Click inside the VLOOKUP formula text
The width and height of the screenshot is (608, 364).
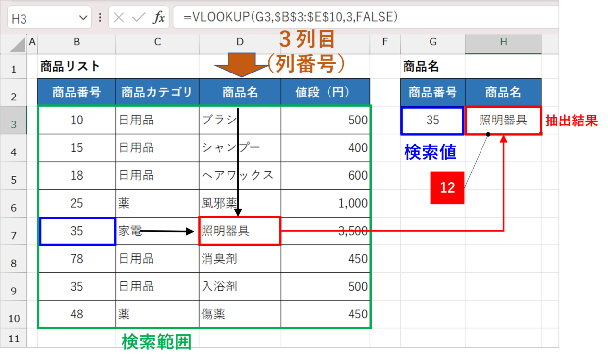pyautogui.click(x=290, y=17)
